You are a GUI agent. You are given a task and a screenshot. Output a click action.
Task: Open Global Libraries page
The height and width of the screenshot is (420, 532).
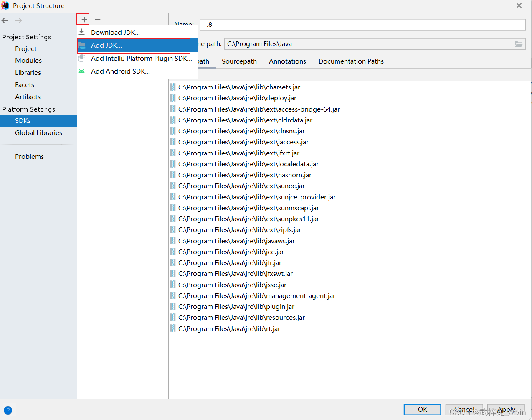point(38,132)
